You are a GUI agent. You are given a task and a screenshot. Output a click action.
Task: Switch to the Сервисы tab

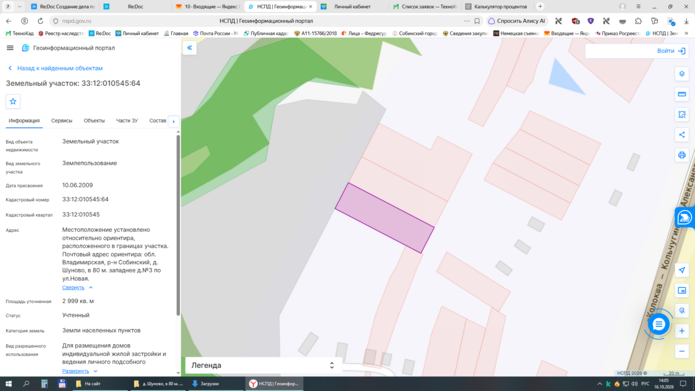click(x=62, y=121)
